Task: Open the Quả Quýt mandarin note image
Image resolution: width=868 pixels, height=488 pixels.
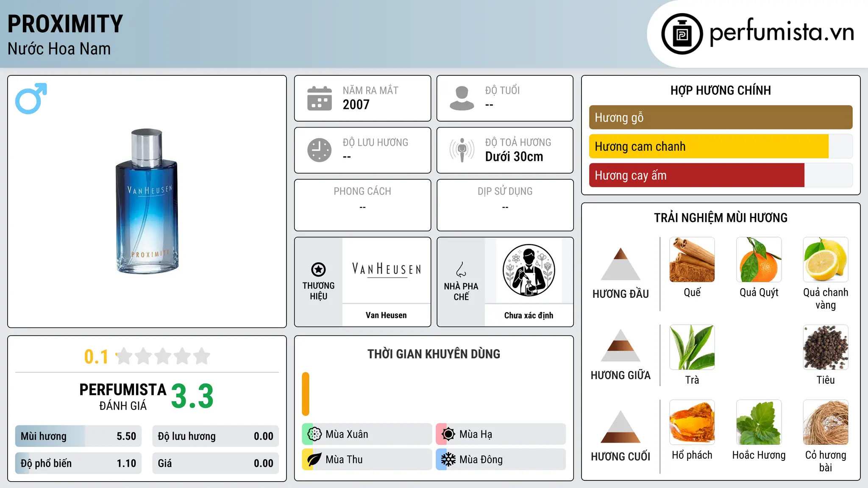Action: (x=759, y=260)
